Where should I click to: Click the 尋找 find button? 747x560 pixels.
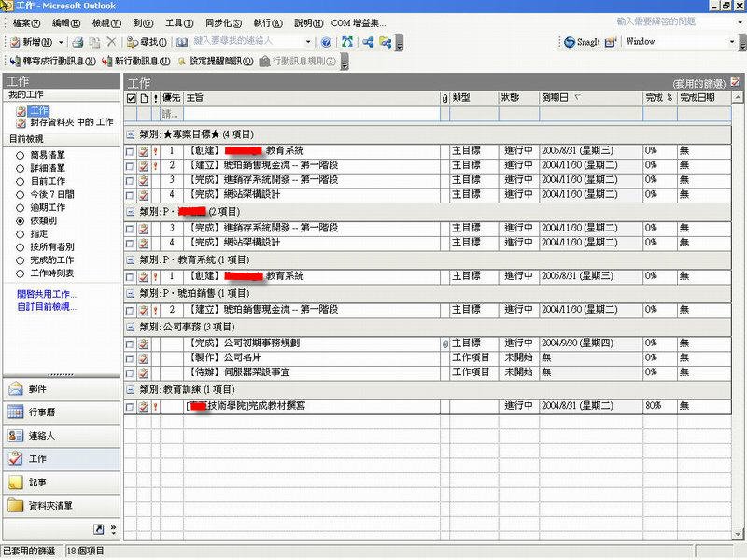pyautogui.click(x=147, y=42)
